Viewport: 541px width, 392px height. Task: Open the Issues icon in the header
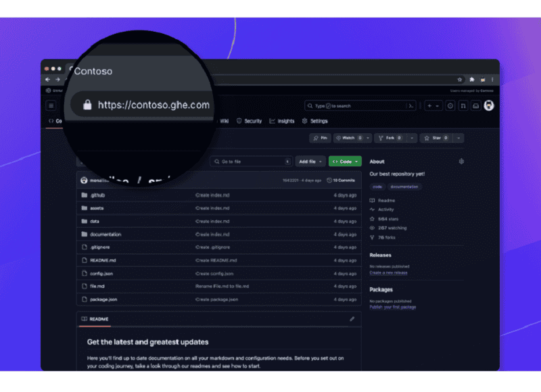coord(450,106)
